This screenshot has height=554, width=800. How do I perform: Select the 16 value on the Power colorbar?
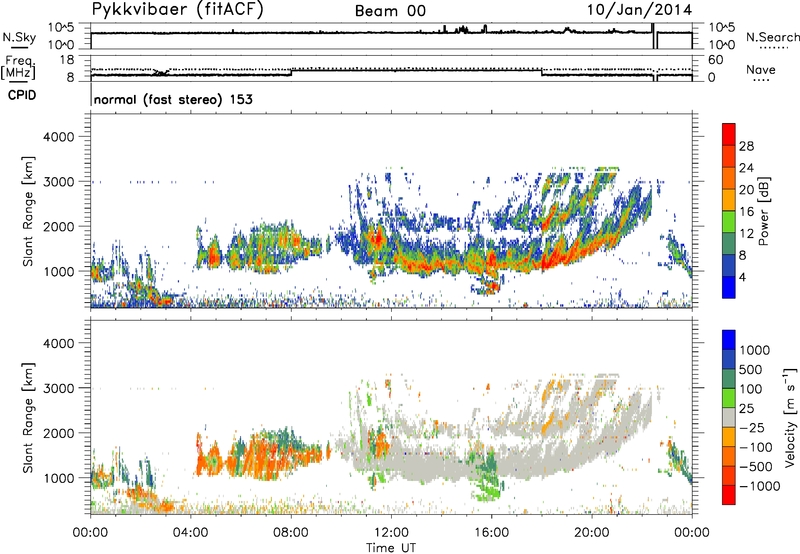coord(746,212)
